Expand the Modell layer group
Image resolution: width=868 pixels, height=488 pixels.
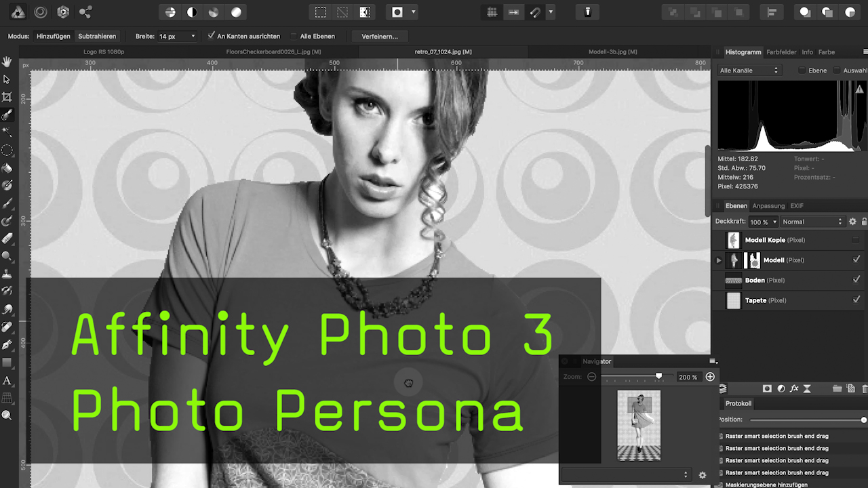tap(719, 260)
